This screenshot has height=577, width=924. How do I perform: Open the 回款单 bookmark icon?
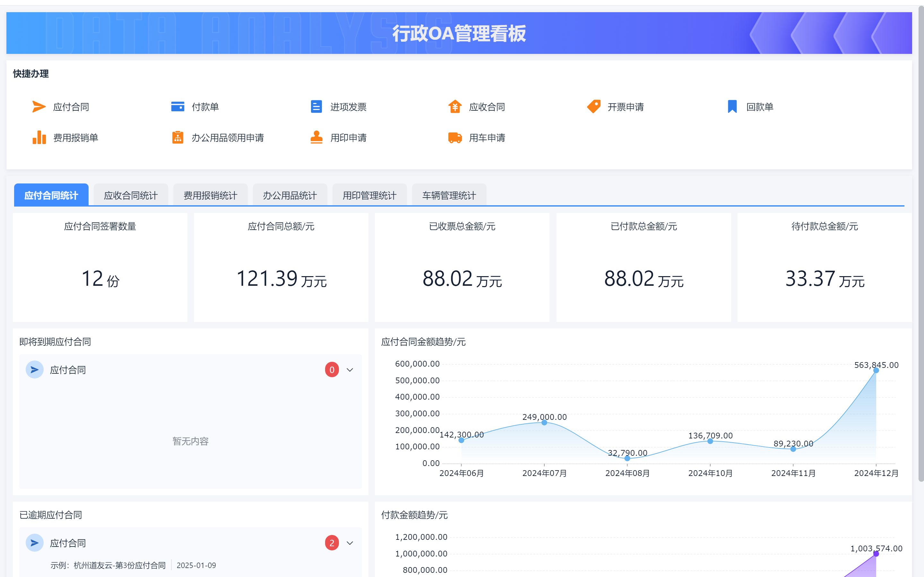[x=732, y=107]
